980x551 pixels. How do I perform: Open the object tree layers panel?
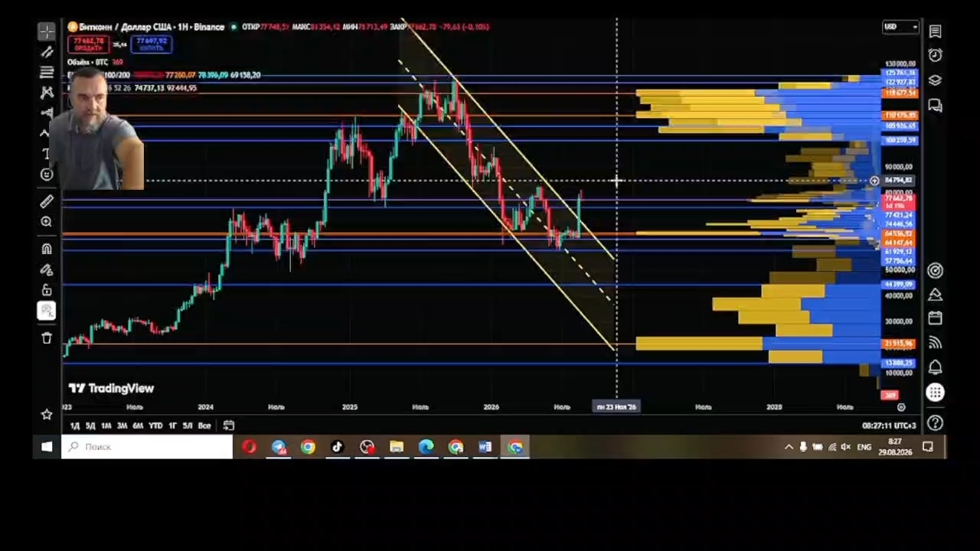(935, 80)
